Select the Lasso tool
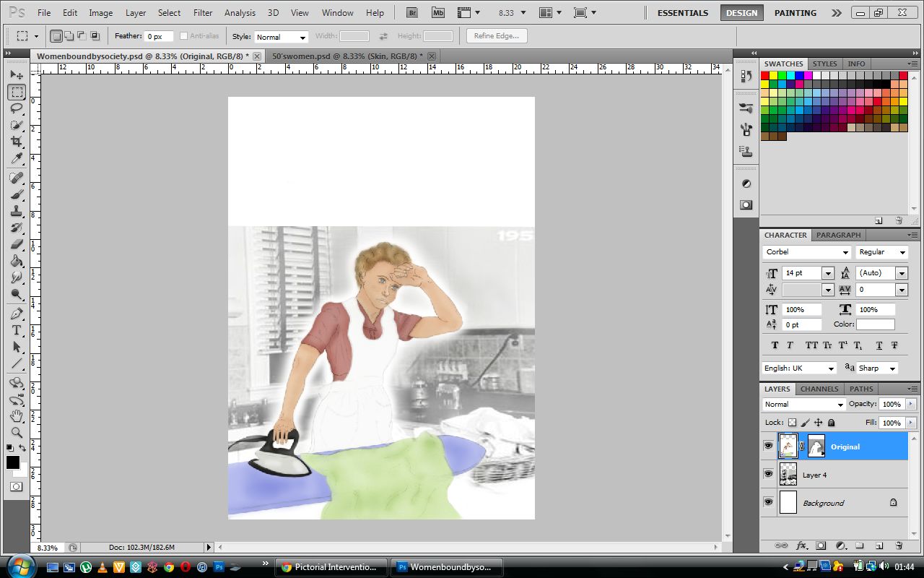This screenshot has width=924, height=578. coord(17,108)
